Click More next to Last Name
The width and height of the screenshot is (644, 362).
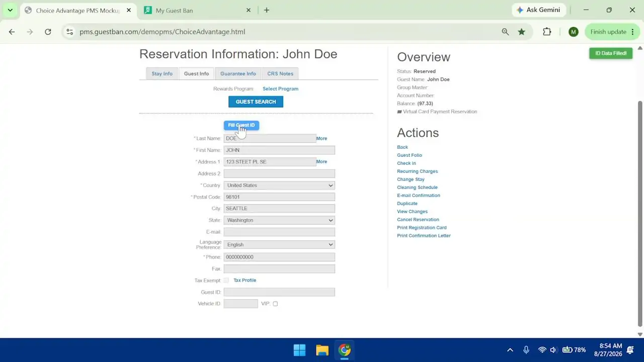[x=321, y=138]
